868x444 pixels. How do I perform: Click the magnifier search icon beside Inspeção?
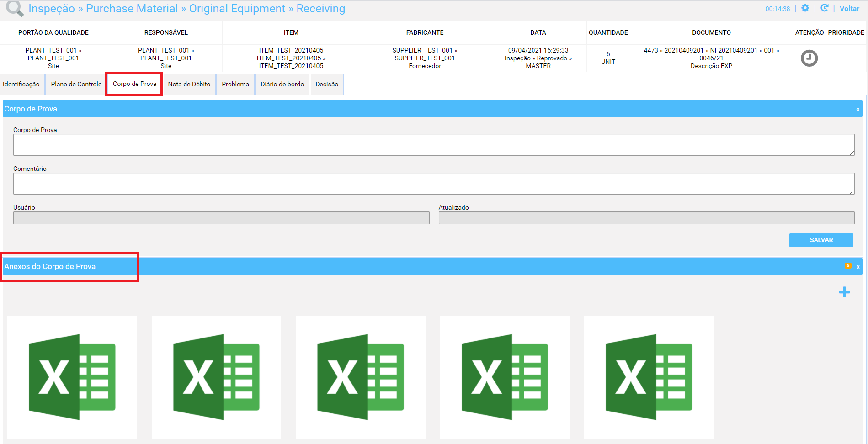(14, 9)
